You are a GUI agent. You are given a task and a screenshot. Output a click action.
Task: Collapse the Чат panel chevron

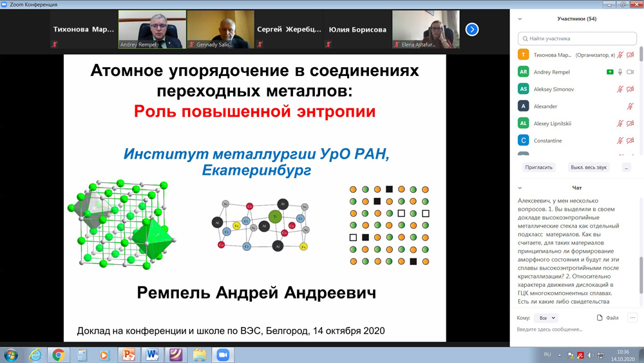pyautogui.click(x=520, y=188)
